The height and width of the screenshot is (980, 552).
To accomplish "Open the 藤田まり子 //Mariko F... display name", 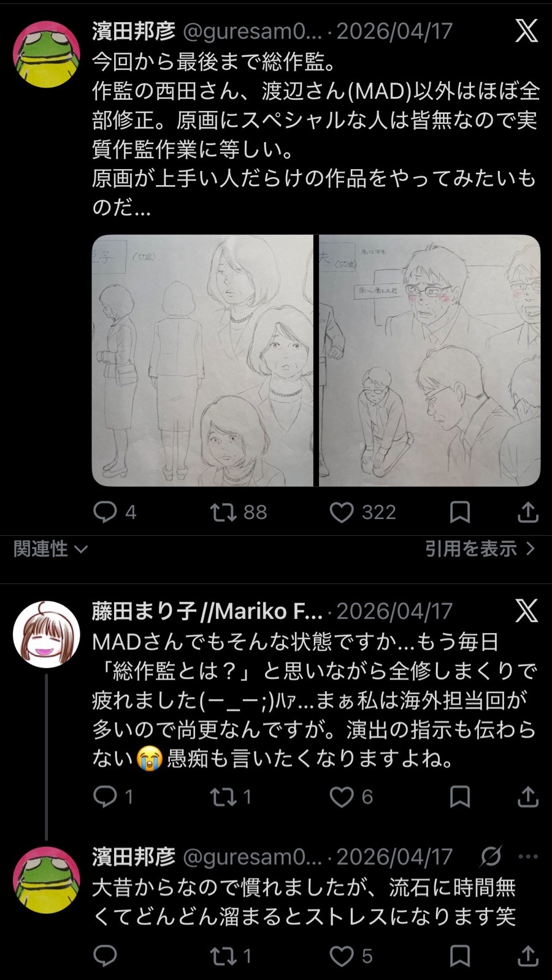I will [x=207, y=611].
